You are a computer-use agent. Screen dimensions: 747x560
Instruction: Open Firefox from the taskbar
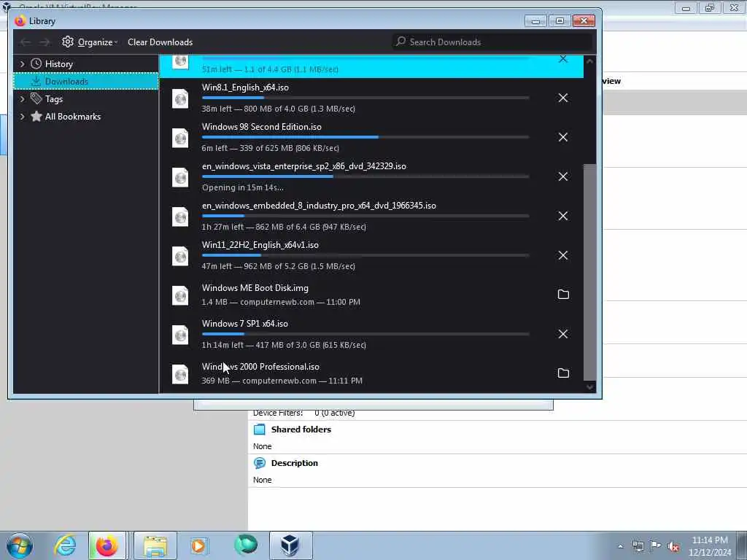tap(107, 545)
